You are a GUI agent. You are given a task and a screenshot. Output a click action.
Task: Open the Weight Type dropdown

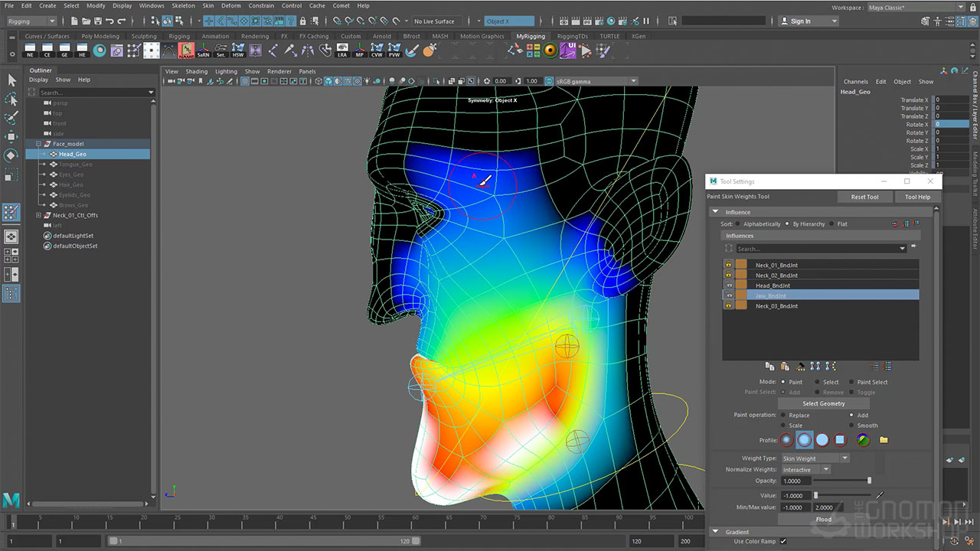pyautogui.click(x=814, y=458)
